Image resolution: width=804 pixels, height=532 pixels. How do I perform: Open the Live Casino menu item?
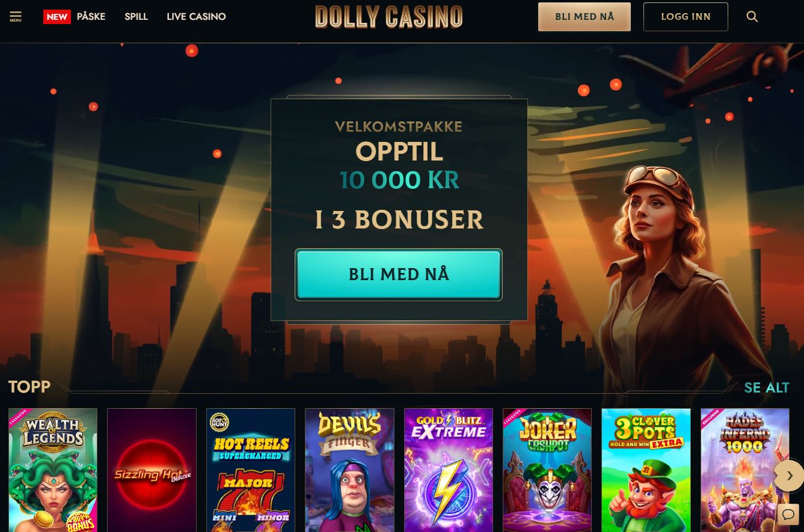196,17
